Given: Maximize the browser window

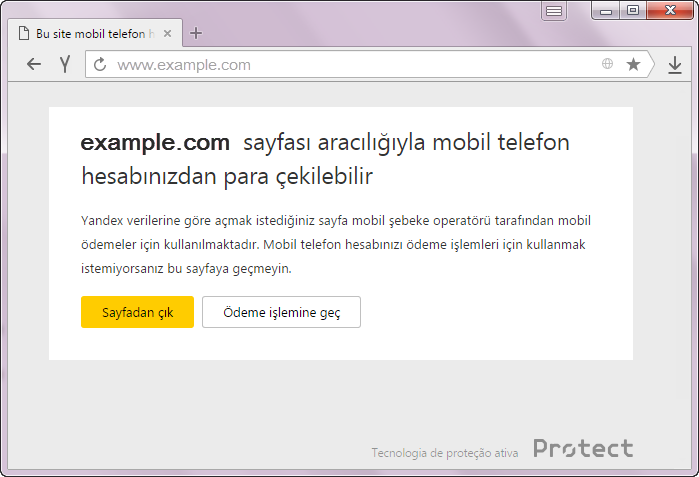Looking at the screenshot, I should [633, 11].
